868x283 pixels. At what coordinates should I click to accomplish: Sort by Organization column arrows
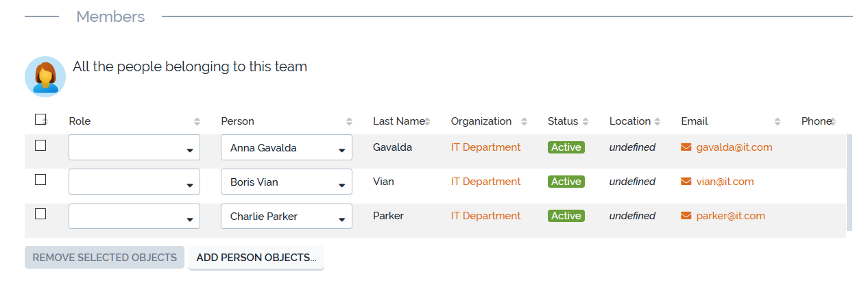pyautogui.click(x=524, y=121)
